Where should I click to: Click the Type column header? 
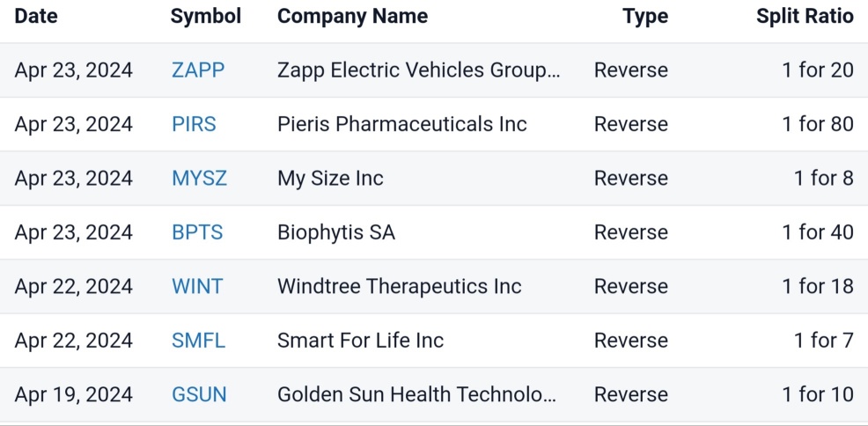(x=644, y=17)
